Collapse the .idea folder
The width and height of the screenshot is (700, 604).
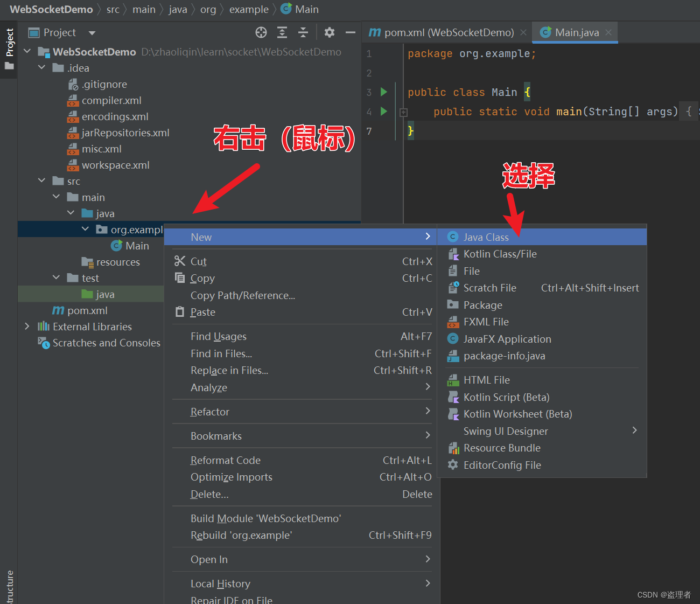(42, 68)
